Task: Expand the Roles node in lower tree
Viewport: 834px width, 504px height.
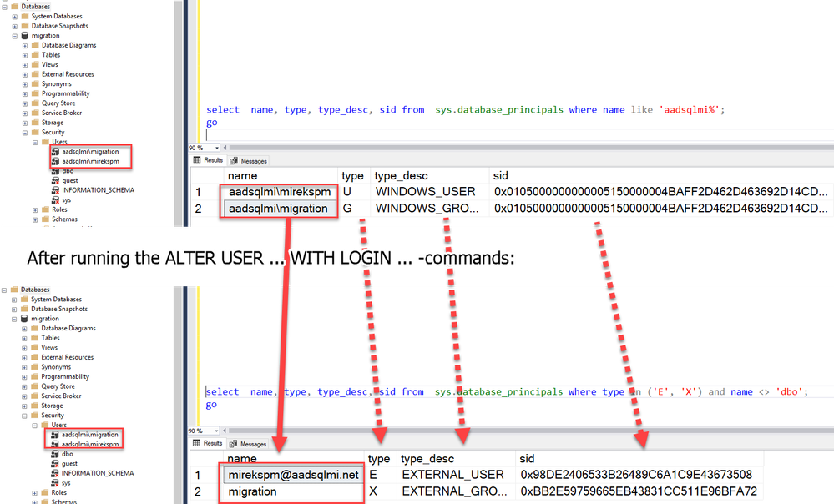Action: click(x=34, y=493)
